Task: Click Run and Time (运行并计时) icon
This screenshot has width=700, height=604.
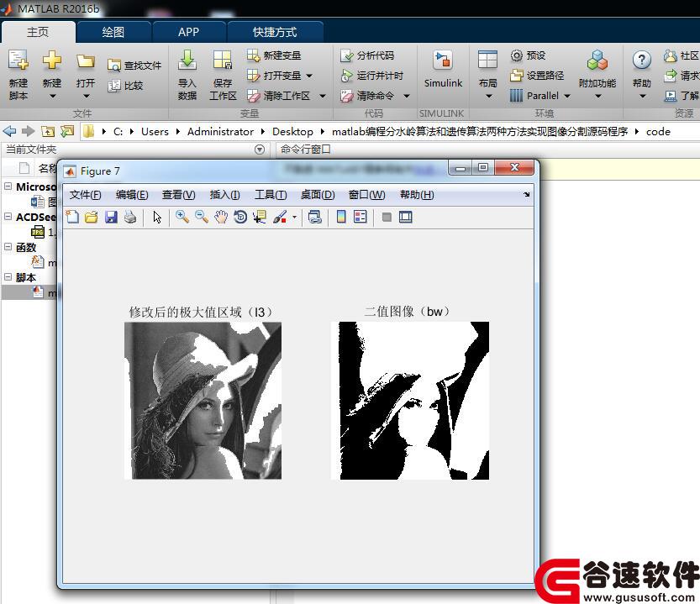Action: 346,76
